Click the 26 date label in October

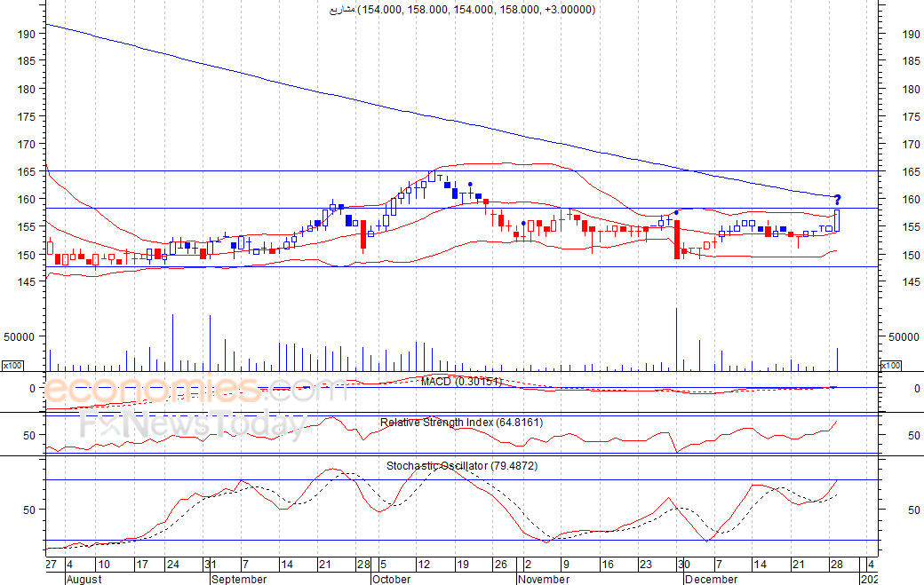(x=501, y=565)
